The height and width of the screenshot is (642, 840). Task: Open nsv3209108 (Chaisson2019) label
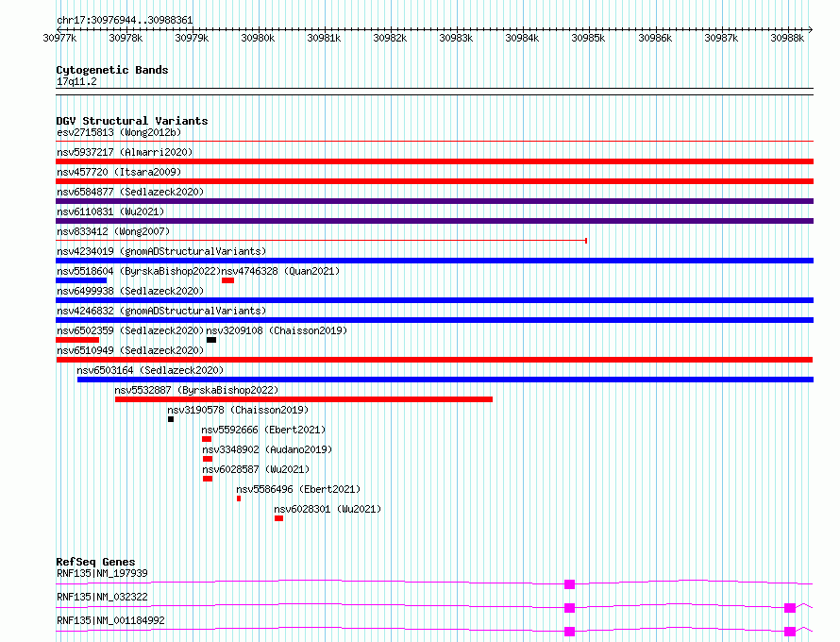coord(277,330)
